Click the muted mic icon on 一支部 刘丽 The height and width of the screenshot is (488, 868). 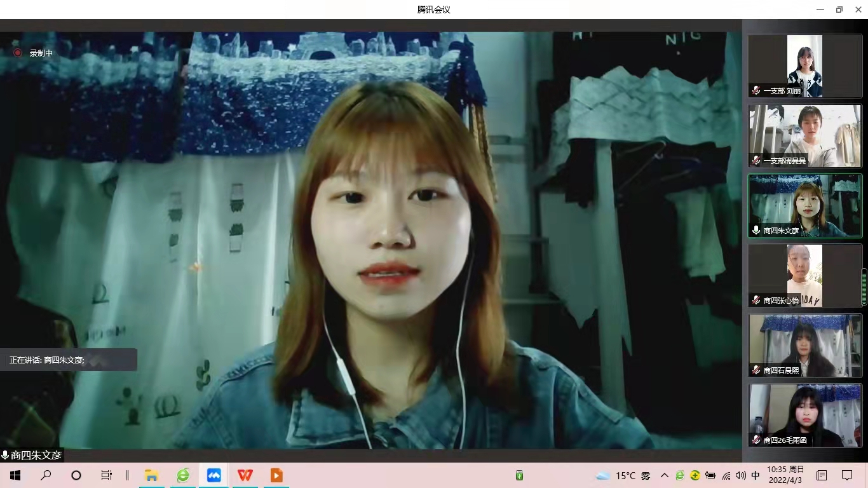(x=756, y=91)
